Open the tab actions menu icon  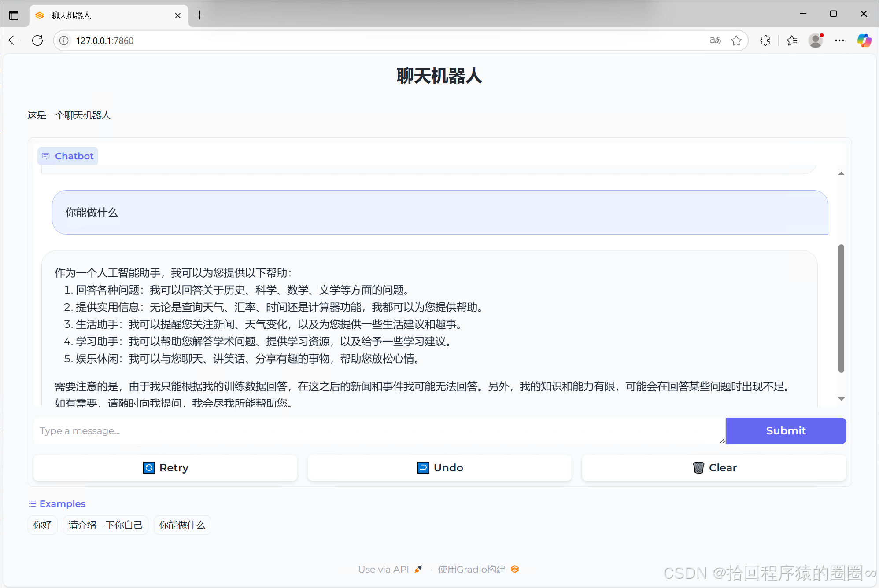click(x=14, y=15)
